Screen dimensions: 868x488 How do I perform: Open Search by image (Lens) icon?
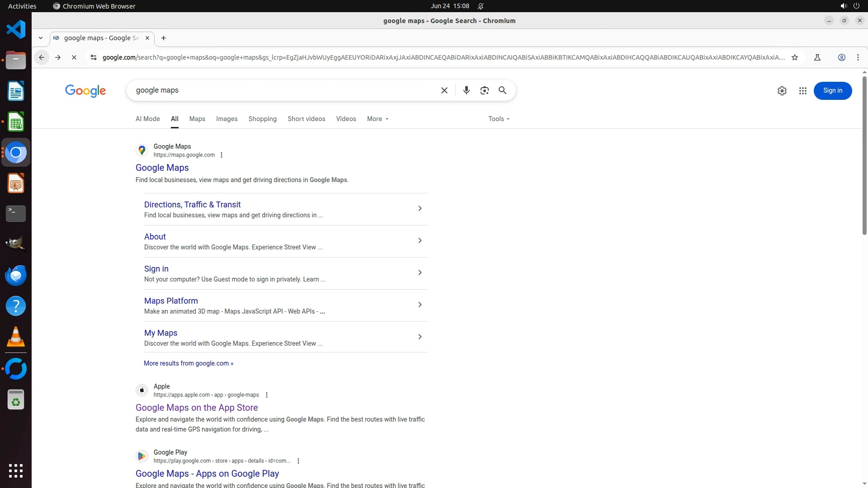click(484, 90)
